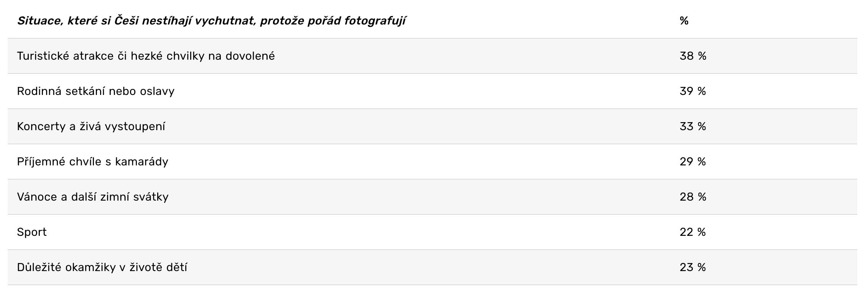Click the 28 % value

pyautogui.click(x=693, y=197)
